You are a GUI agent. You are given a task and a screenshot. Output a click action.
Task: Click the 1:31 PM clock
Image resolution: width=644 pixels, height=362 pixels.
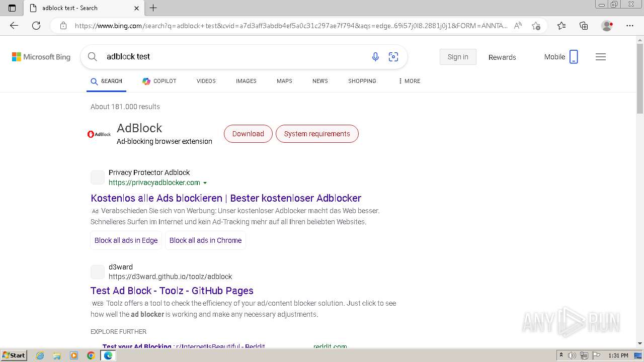(618, 355)
